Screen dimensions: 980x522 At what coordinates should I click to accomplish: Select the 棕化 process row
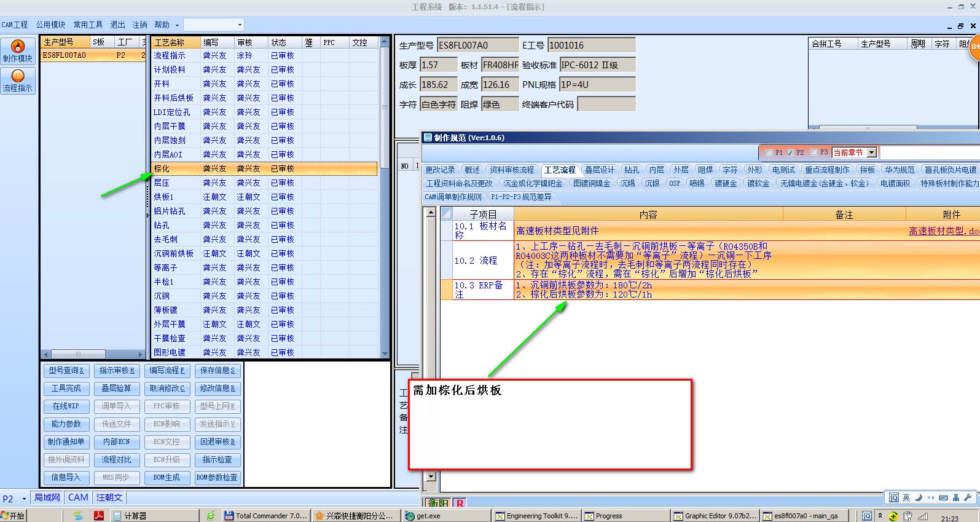(264, 168)
